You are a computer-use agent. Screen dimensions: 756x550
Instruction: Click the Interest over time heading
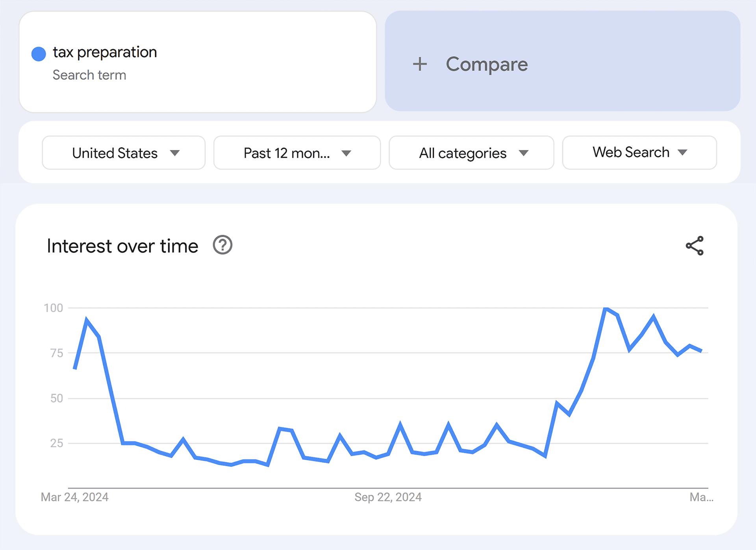pyautogui.click(x=122, y=246)
